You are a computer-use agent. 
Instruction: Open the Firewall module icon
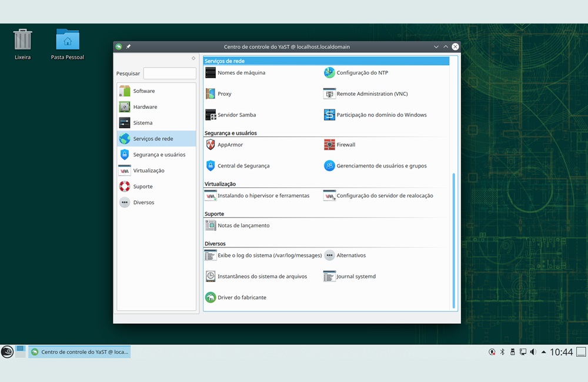[329, 145]
